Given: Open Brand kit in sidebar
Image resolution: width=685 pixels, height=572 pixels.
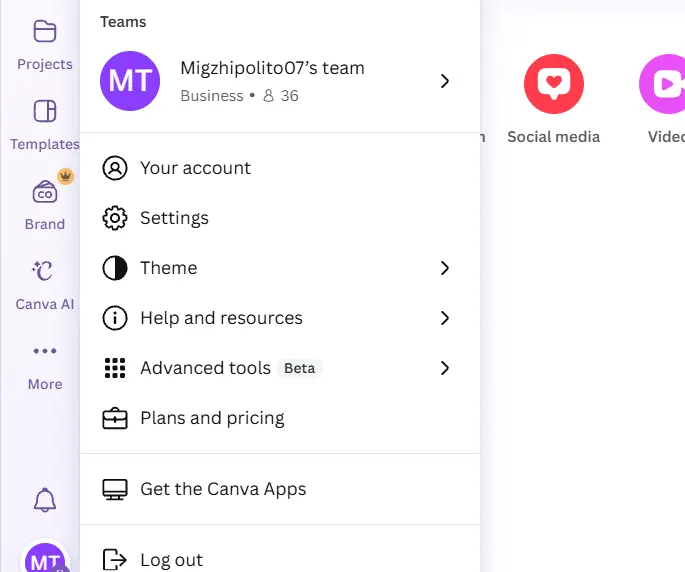Looking at the screenshot, I should point(45,205).
